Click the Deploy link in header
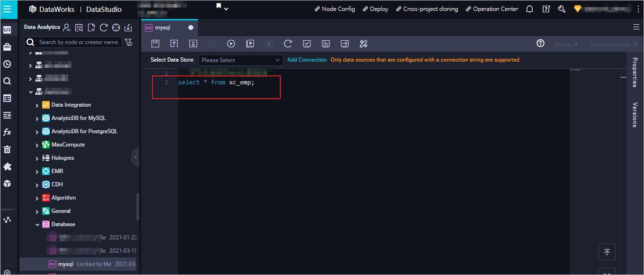The height and width of the screenshot is (275, 644). point(376,9)
